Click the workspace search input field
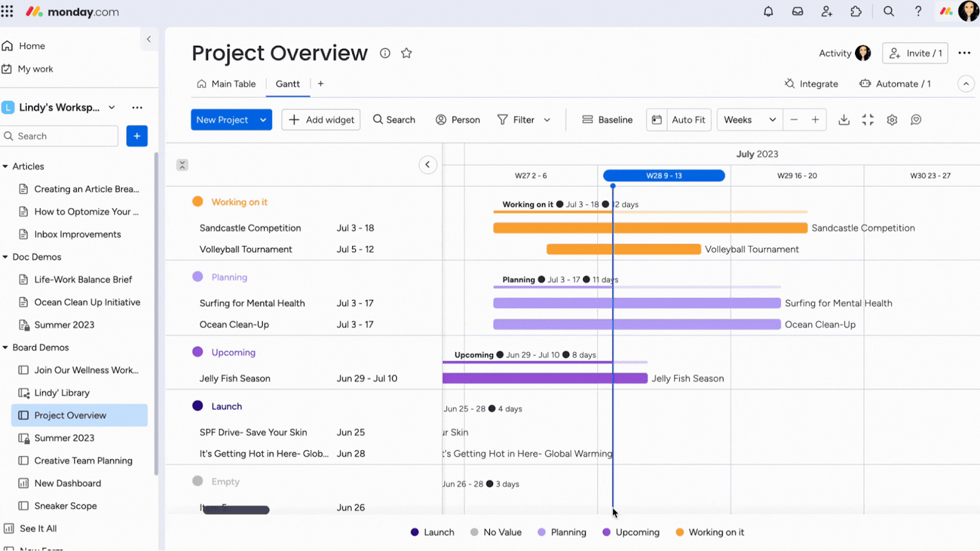Screen dimensions: 980x551 59,136
